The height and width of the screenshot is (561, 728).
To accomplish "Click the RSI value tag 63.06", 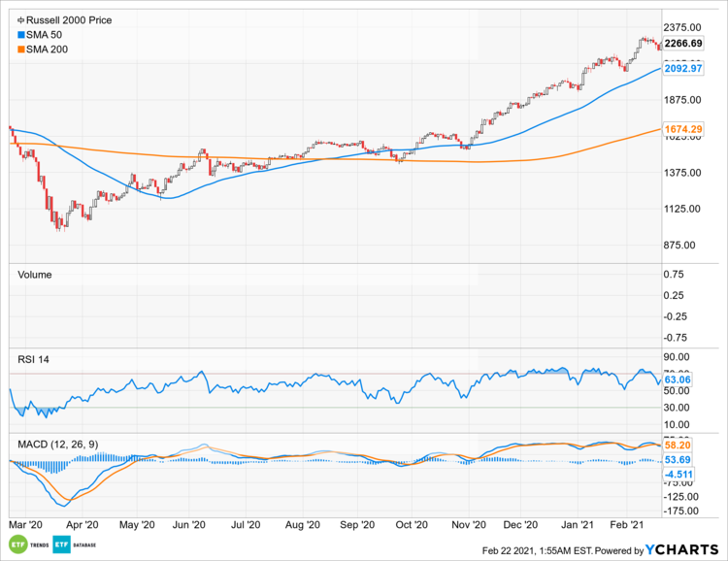I will [677, 379].
